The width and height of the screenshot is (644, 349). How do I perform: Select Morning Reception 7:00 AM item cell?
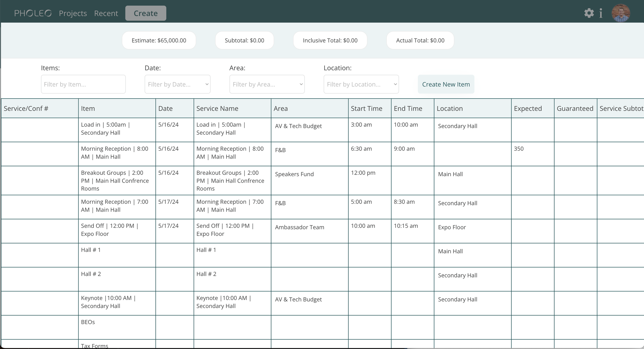[x=117, y=207]
